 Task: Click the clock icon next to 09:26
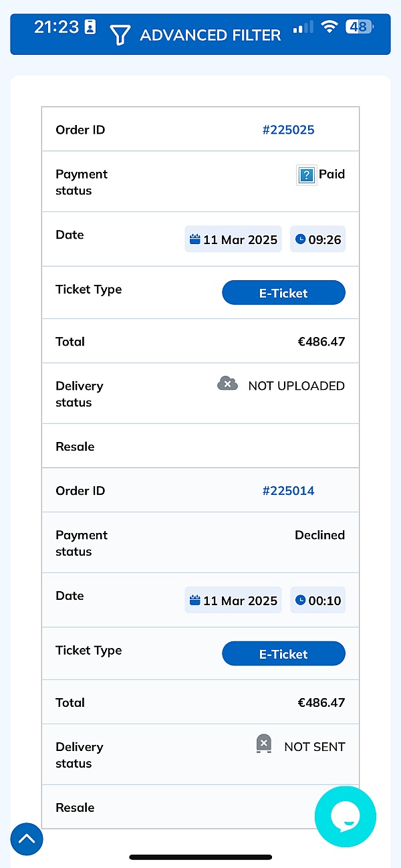(300, 239)
